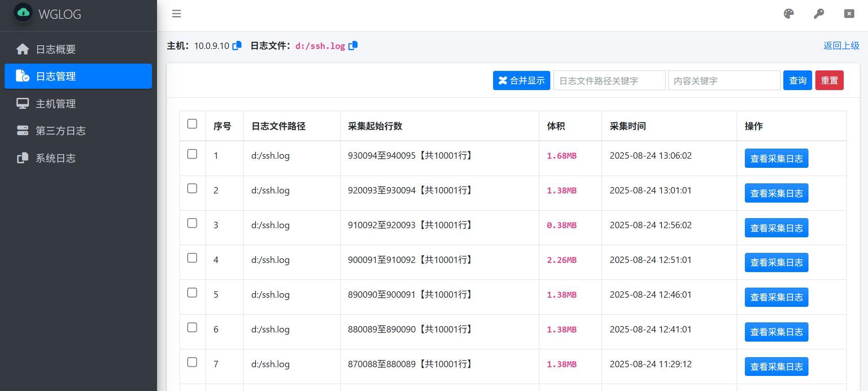868x391 pixels.
Task: Toggle the sidebar with the hamburger icon
Action: coord(176,14)
